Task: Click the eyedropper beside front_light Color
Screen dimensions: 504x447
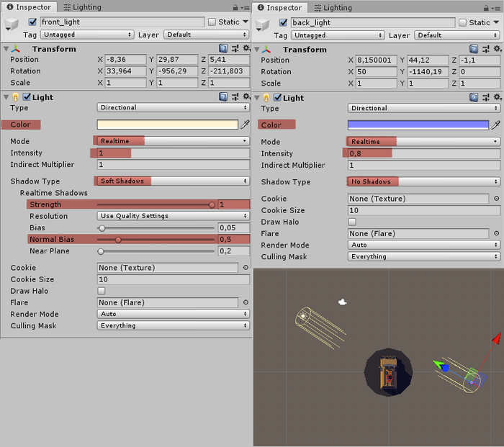Action: click(x=245, y=125)
